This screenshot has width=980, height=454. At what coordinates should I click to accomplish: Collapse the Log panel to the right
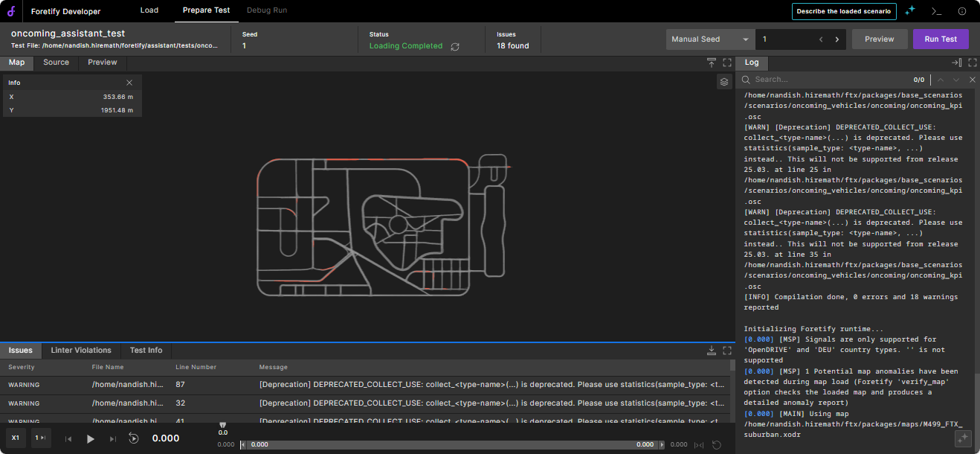pos(956,63)
